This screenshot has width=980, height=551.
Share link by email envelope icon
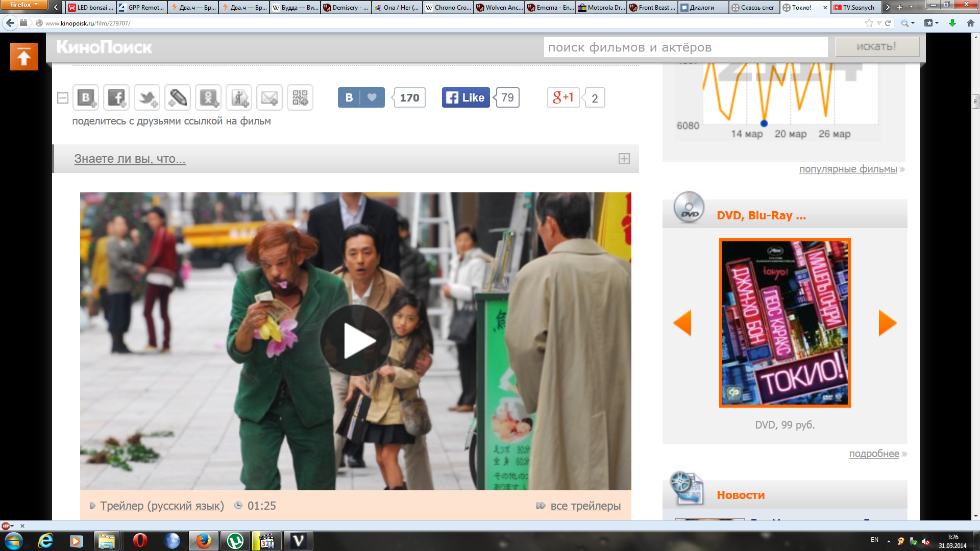click(x=269, y=97)
